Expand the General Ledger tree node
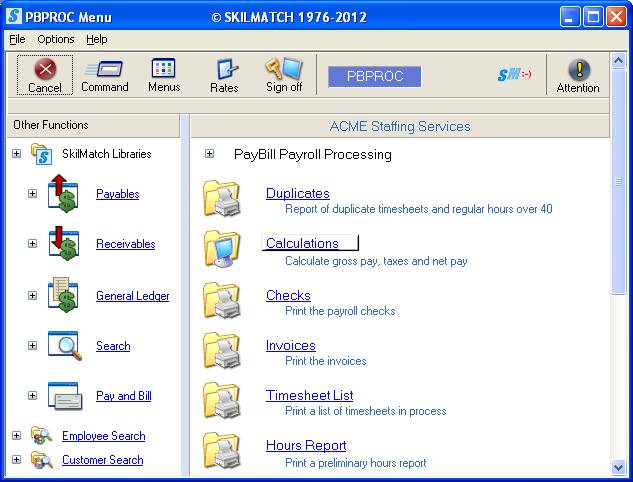 (32, 295)
